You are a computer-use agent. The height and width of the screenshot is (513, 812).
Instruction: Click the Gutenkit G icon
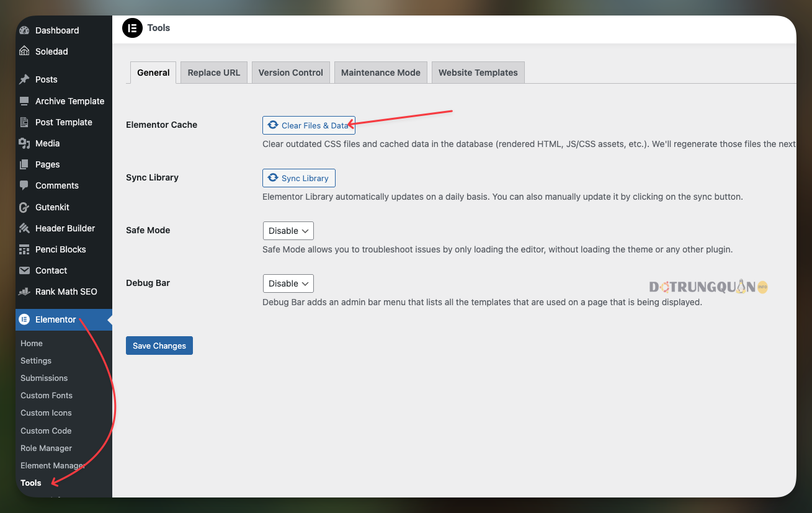(x=24, y=207)
